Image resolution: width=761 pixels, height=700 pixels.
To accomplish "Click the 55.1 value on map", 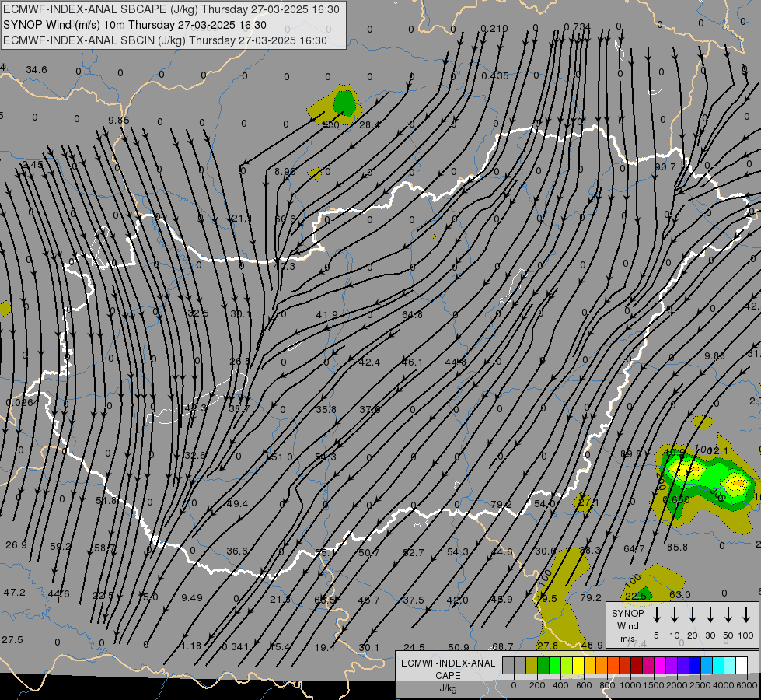I will [x=325, y=553].
